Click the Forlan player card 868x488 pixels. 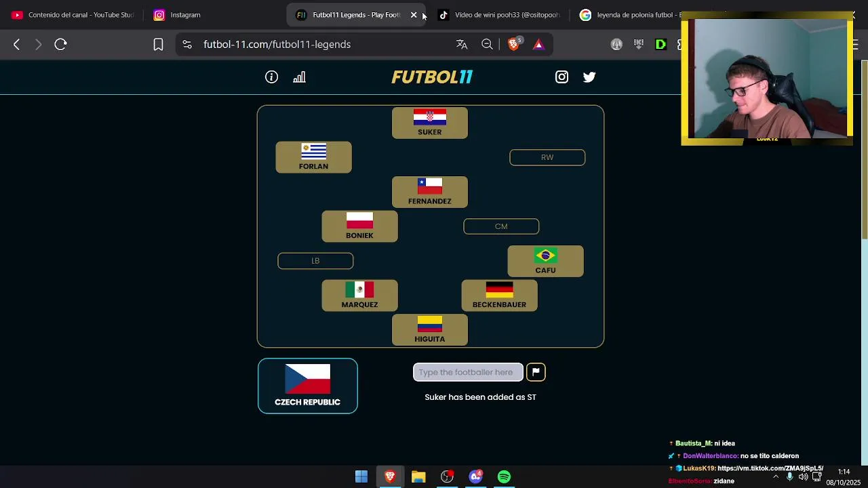(313, 157)
